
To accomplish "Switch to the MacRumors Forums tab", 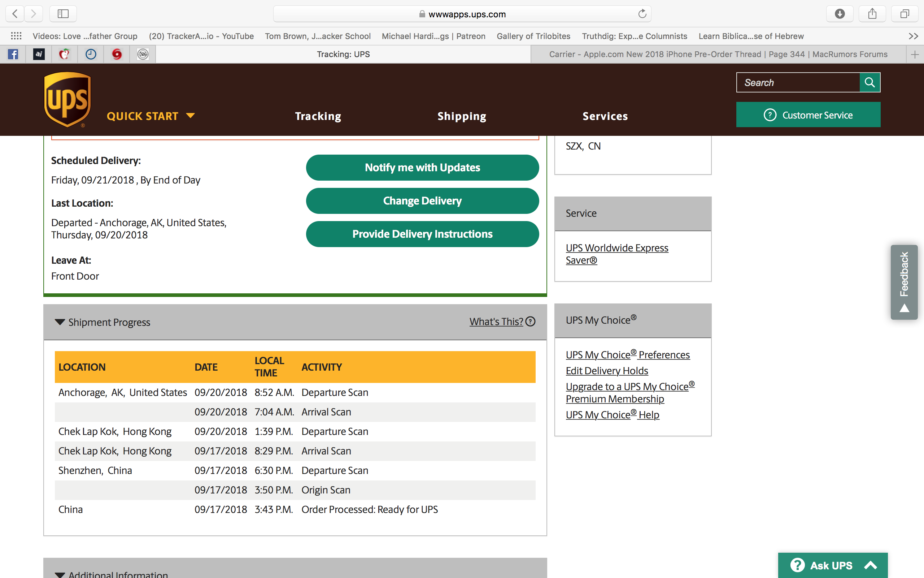I will [x=718, y=54].
